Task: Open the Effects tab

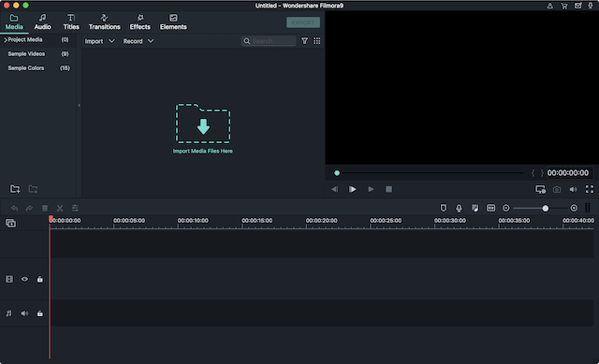Action: (139, 22)
